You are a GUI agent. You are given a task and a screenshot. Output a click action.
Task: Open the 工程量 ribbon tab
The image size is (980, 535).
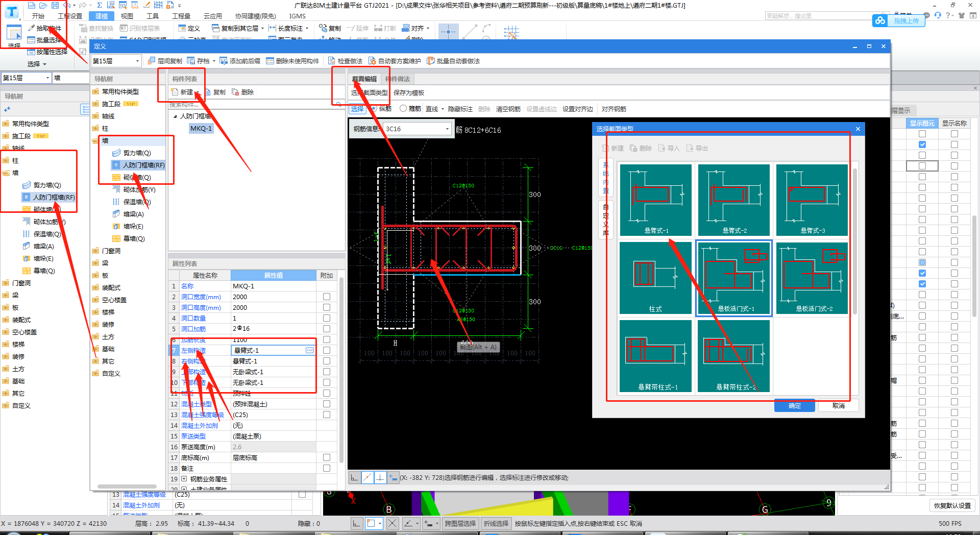point(181,16)
